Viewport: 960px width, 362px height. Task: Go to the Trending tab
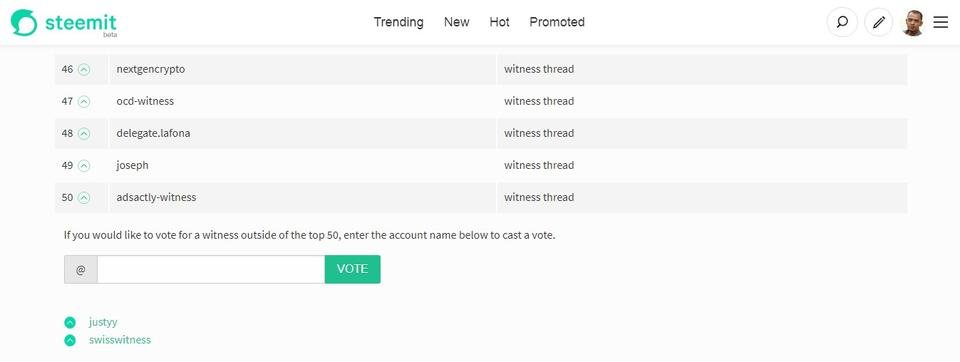(x=399, y=22)
